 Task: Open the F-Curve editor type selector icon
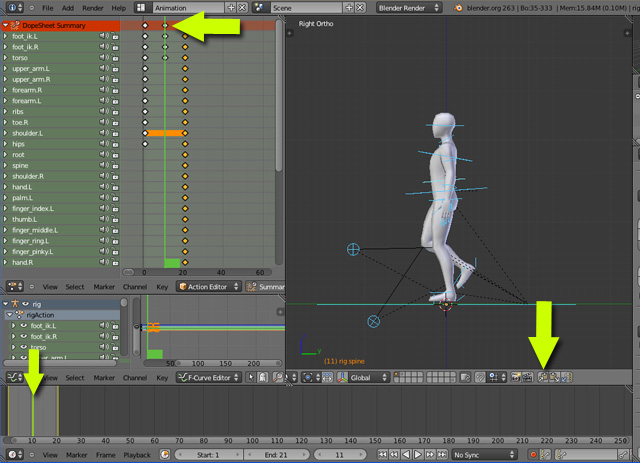(15, 377)
